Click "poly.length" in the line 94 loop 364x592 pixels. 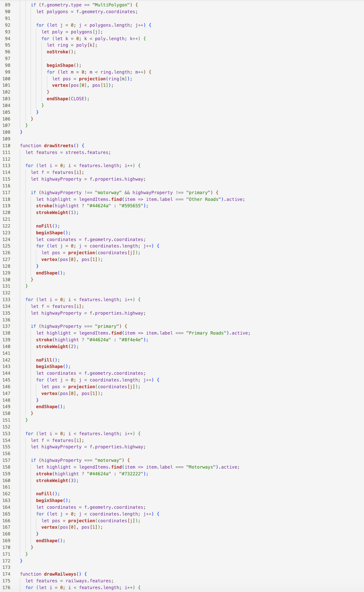(109, 39)
